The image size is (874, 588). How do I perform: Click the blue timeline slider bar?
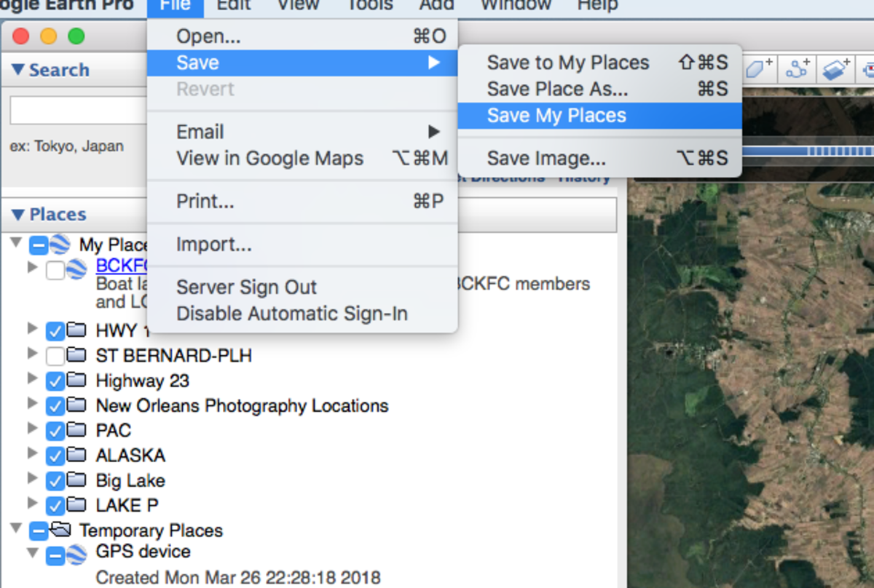point(808,151)
